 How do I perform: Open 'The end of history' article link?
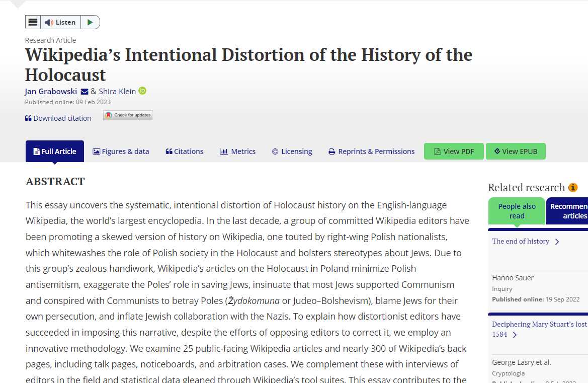pyautogui.click(x=521, y=241)
